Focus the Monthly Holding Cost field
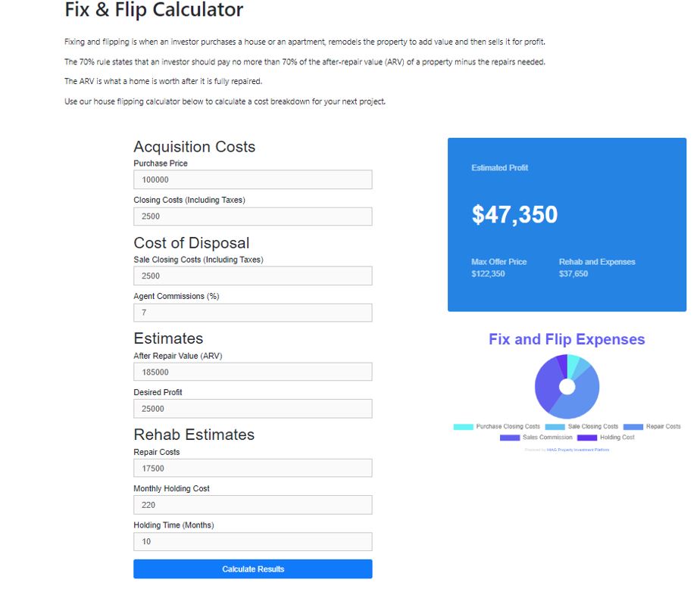700x592 pixels. coord(253,505)
